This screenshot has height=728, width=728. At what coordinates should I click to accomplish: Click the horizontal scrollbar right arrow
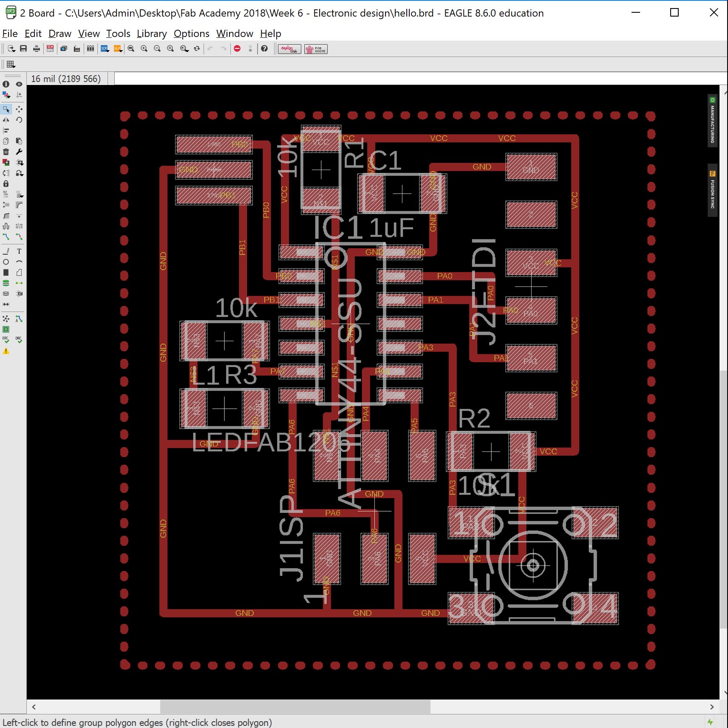tap(712, 707)
